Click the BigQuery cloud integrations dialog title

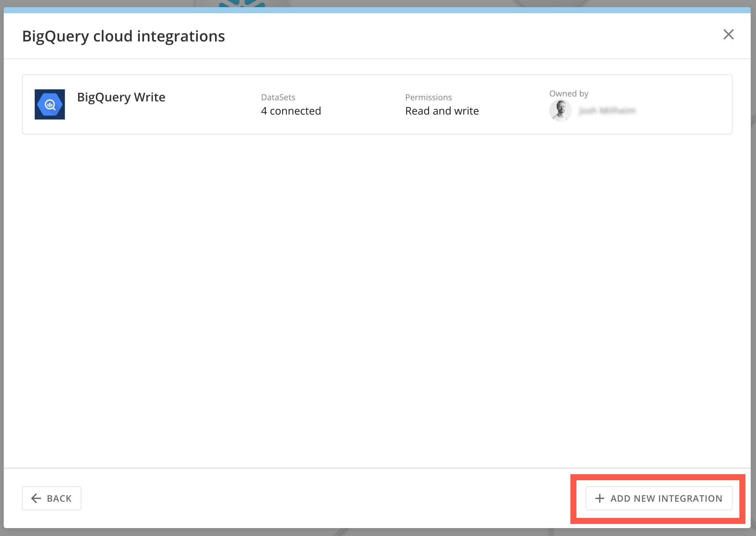coord(123,36)
